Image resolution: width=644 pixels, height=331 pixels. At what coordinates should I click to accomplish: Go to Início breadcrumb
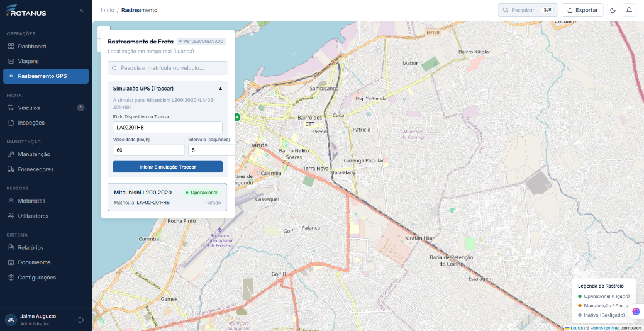(107, 10)
